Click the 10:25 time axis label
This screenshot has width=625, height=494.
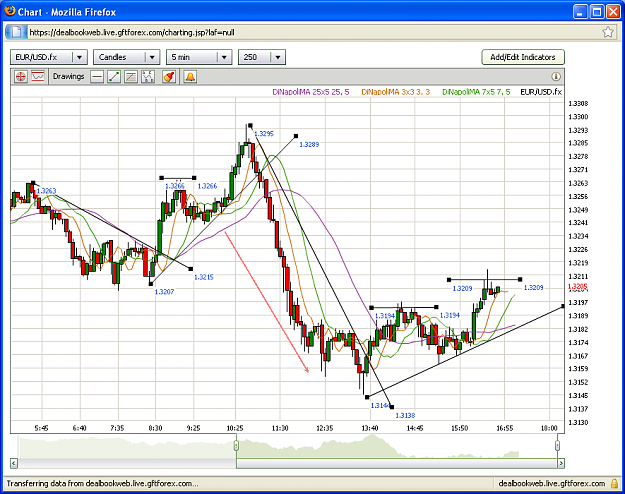tap(235, 428)
